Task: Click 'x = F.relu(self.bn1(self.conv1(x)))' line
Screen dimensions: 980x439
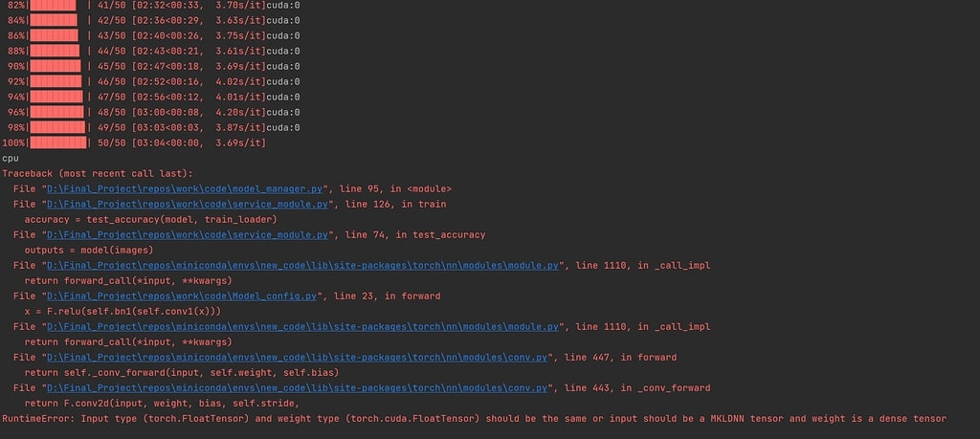Action: tap(122, 311)
